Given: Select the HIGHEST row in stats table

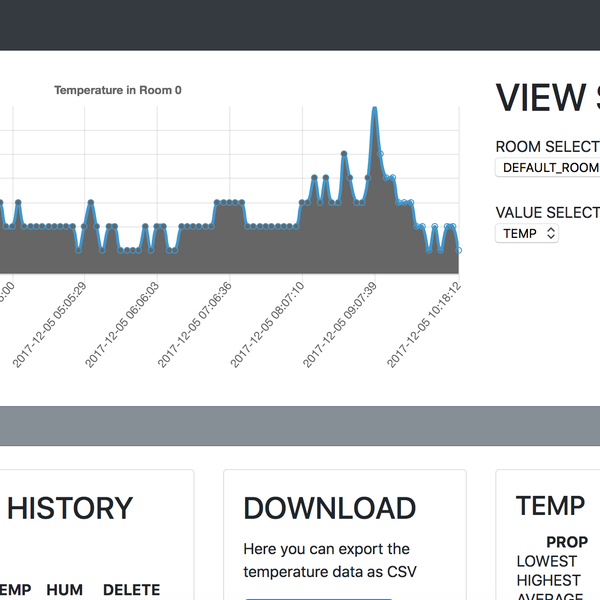Looking at the screenshot, I should (x=548, y=580).
